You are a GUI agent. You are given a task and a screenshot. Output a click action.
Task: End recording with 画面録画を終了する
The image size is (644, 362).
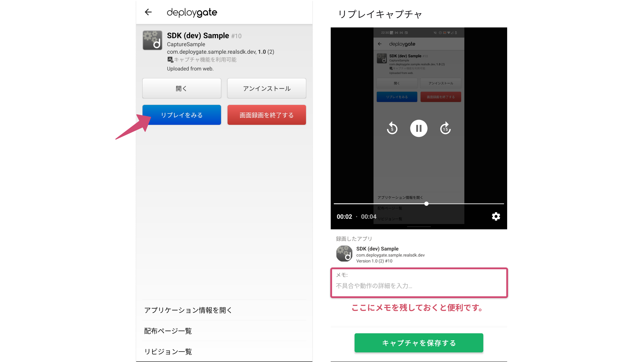coord(267,115)
